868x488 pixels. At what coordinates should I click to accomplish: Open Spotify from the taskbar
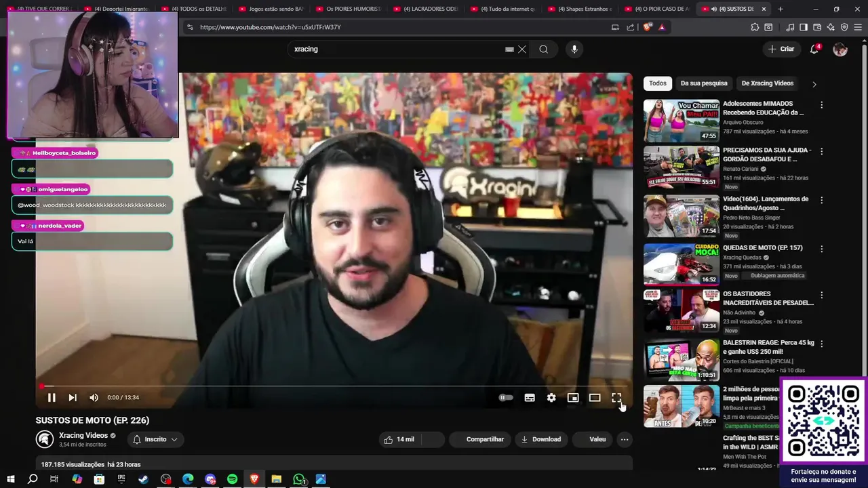[x=232, y=479]
